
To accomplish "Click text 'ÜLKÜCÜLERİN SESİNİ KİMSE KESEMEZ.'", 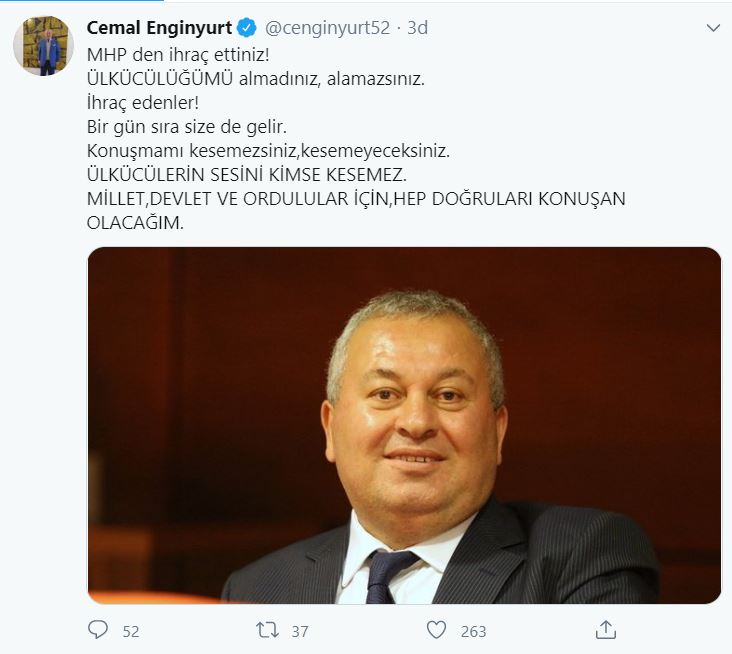I will [x=246, y=175].
